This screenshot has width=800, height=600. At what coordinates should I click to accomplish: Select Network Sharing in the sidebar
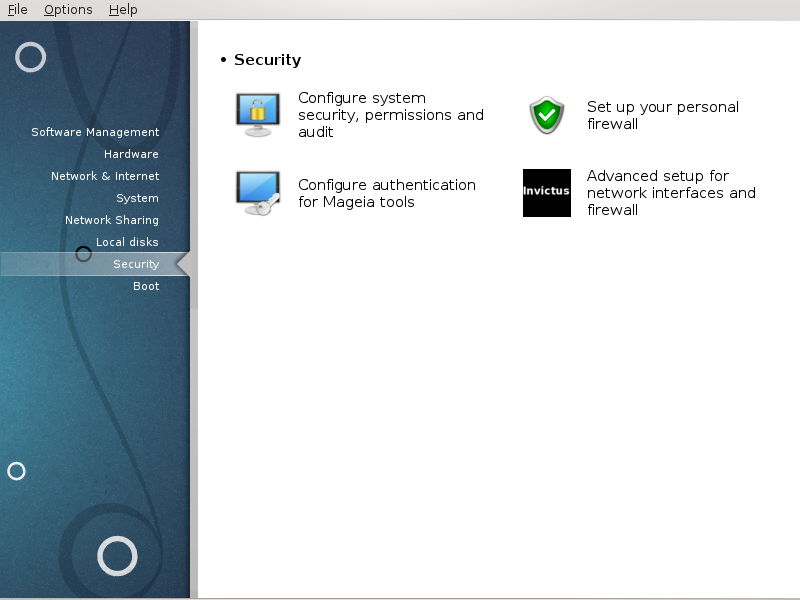click(112, 220)
